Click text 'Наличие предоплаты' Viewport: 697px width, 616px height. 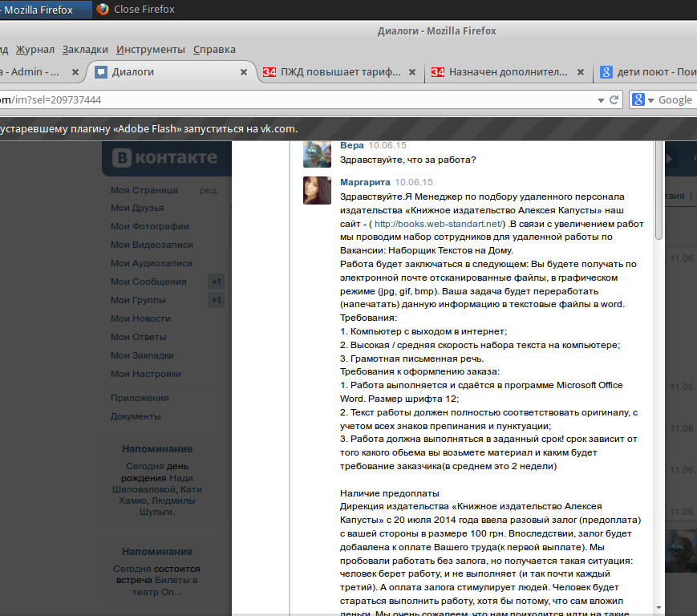(x=389, y=493)
